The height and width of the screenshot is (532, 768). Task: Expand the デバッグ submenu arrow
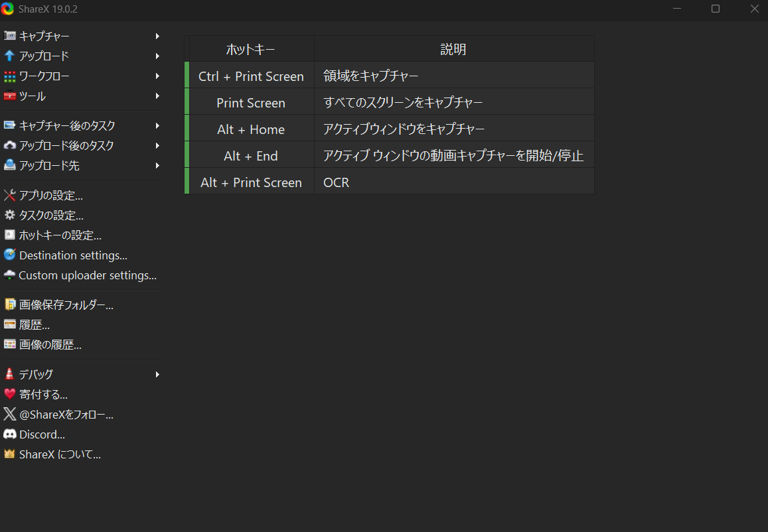click(x=157, y=374)
